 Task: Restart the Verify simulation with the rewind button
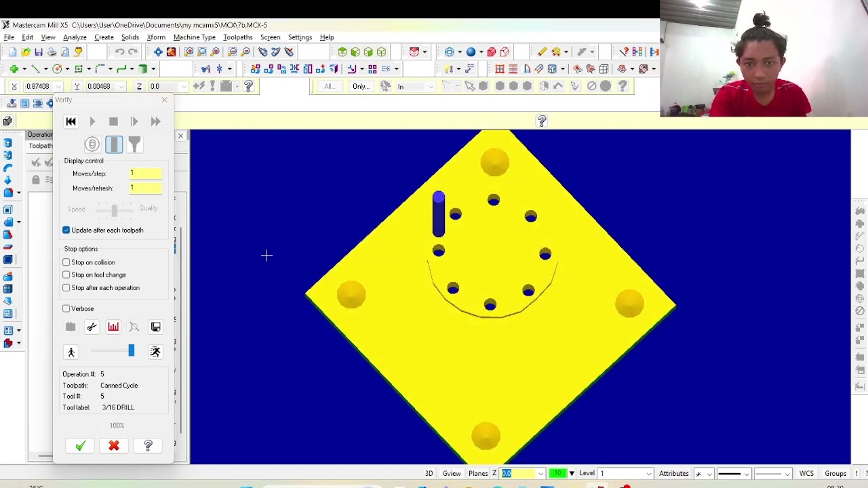click(x=71, y=121)
